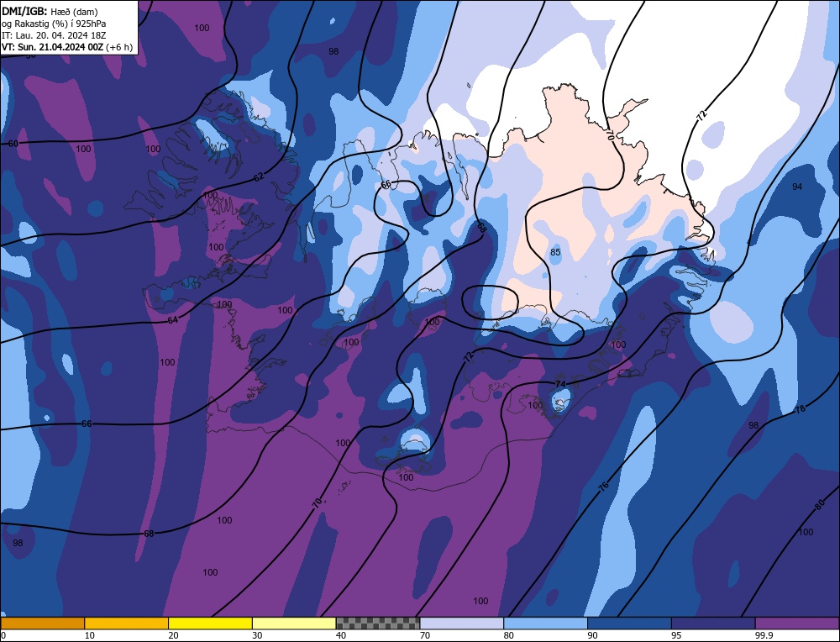Click the legend tick label '30'

coord(257,635)
